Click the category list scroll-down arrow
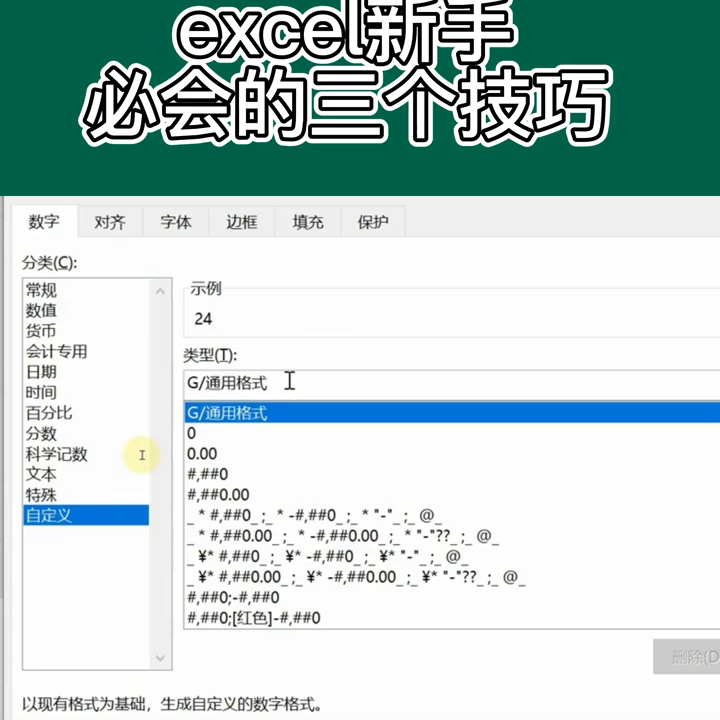This screenshot has width=720, height=720. pos(160,658)
